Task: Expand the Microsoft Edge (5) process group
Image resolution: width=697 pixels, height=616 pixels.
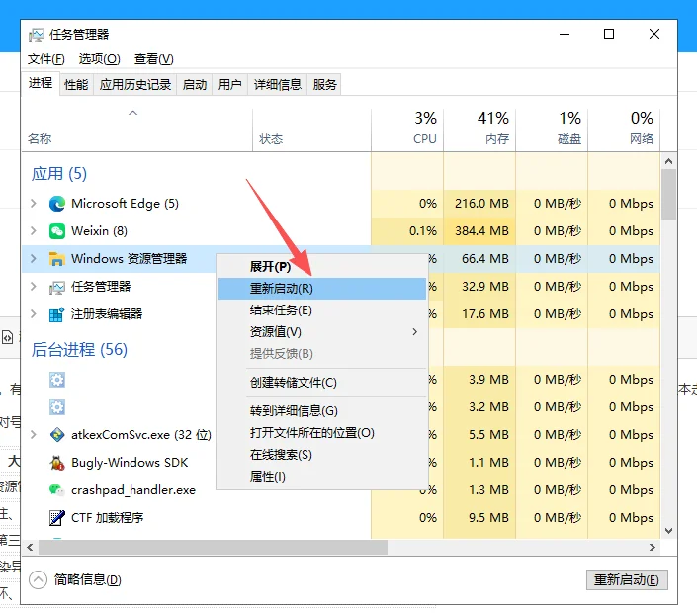Action: click(34, 204)
